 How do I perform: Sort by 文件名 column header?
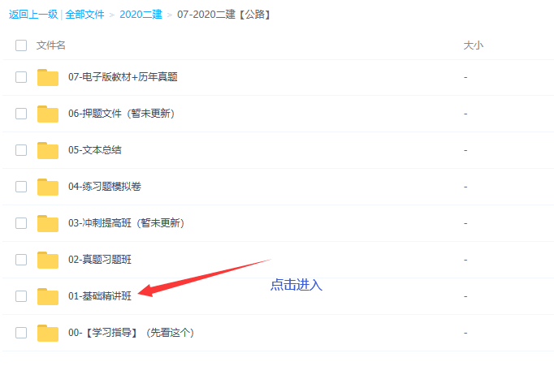pyautogui.click(x=51, y=45)
